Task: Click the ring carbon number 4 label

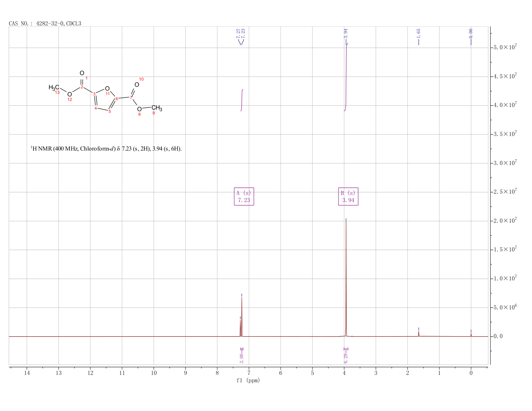Action: point(96,108)
